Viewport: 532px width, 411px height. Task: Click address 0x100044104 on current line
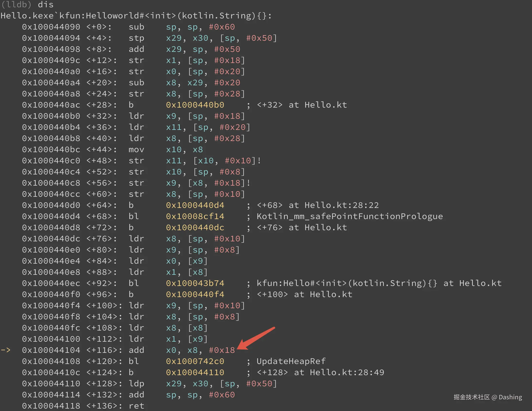[51, 350]
